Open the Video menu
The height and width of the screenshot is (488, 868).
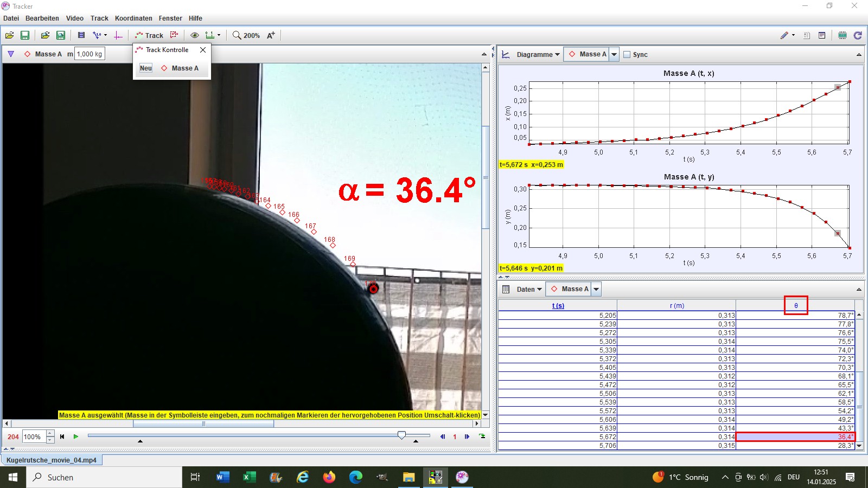tap(75, 18)
